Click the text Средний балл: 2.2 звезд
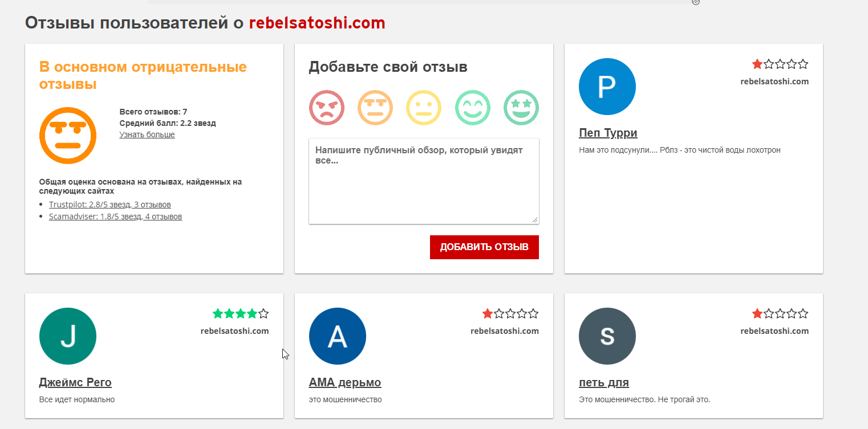 pos(168,123)
